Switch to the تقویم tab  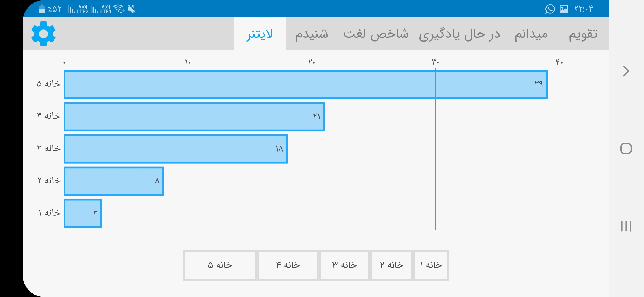tap(583, 34)
